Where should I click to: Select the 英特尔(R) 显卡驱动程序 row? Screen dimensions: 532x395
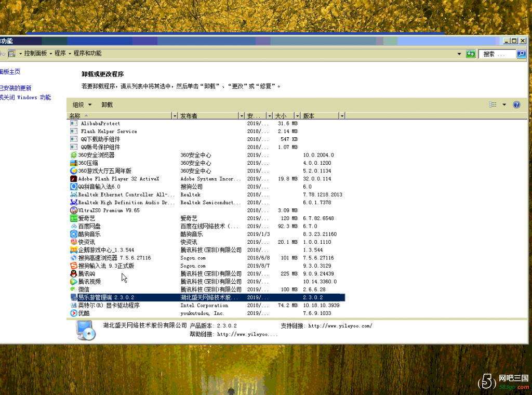click(x=206, y=306)
